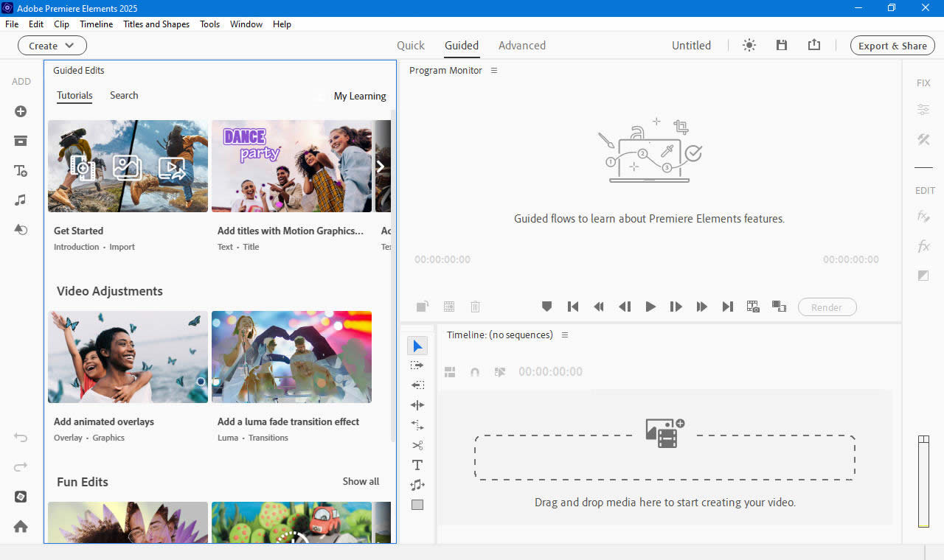
Task: Click the Export & Share button
Action: coord(892,46)
